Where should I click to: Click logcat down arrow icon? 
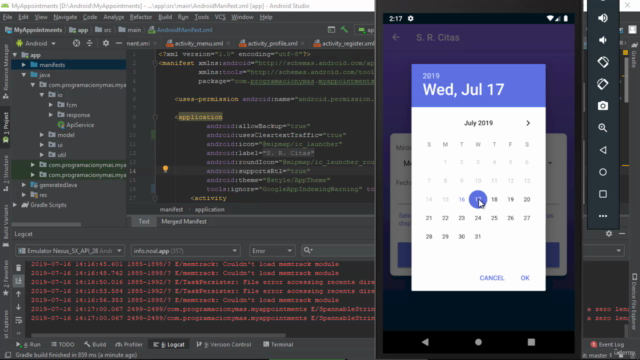click(x=18, y=307)
